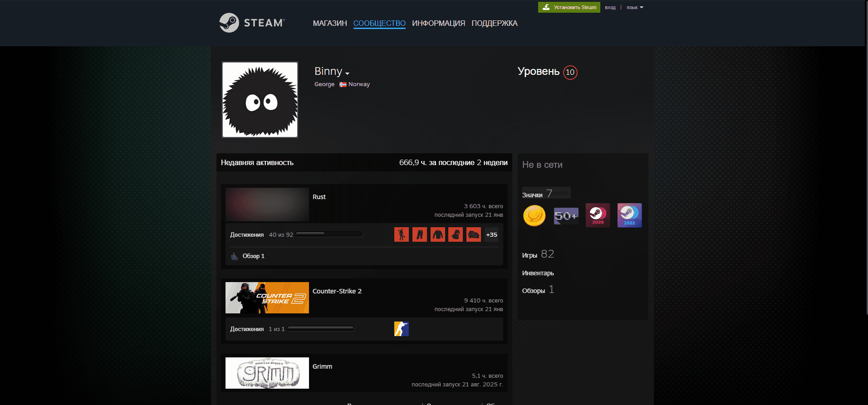Open the Counter-Strike 2 achievement icon
Image resolution: width=868 pixels, height=405 pixels.
coord(402,329)
